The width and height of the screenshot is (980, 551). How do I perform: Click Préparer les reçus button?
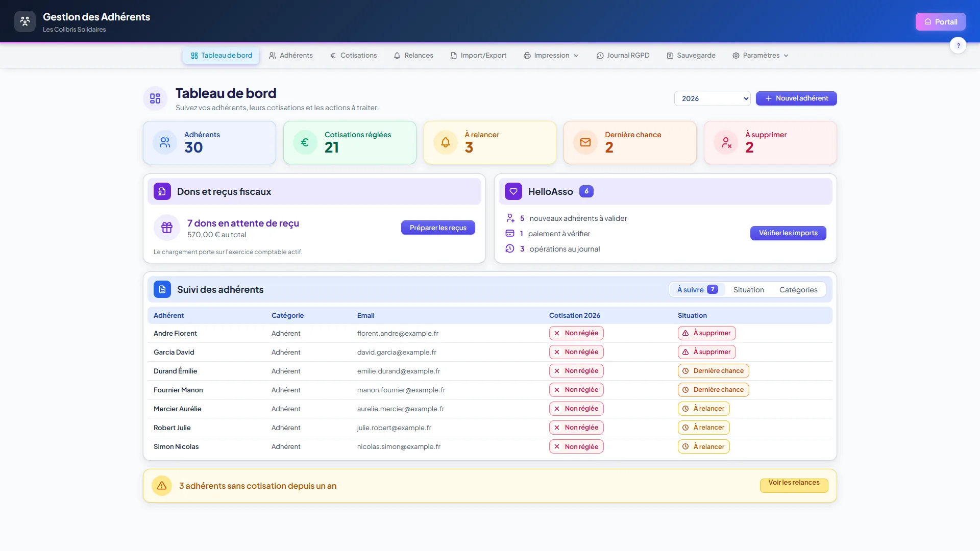click(x=438, y=228)
